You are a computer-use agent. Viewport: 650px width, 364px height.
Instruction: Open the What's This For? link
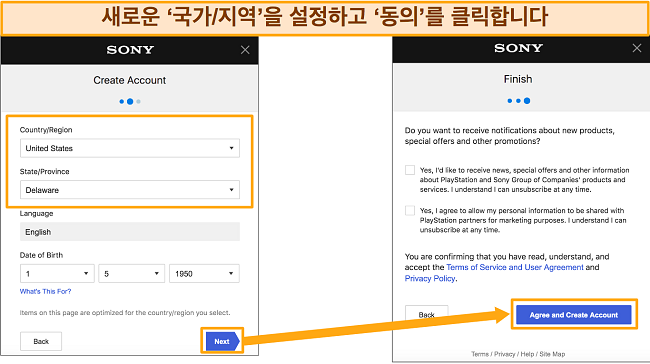(x=46, y=291)
